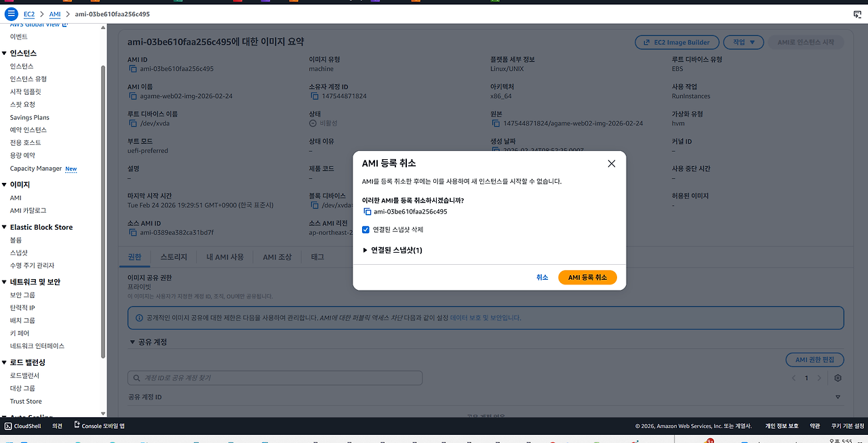The height and width of the screenshot is (443, 868).
Task: Sort by 공유 계정 ID column triangle
Action: tap(838, 397)
